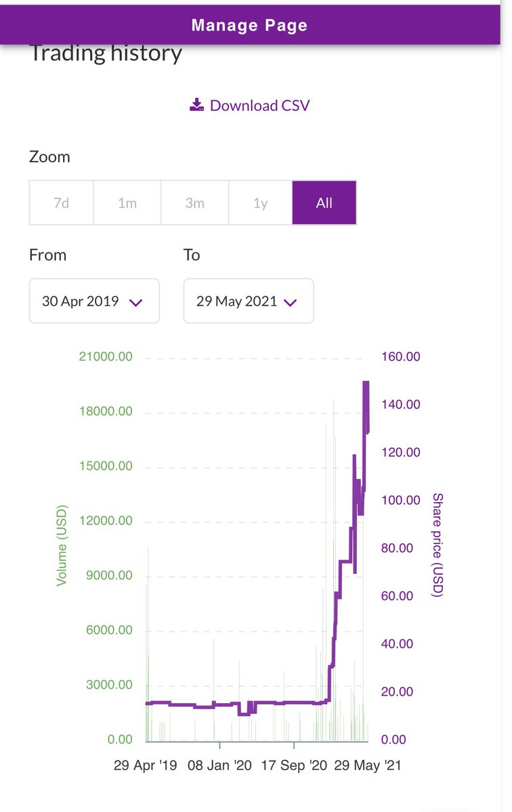This screenshot has width=512, height=812.
Task: Open the From date dropdown (30 Apr 2019)
Action: (94, 301)
